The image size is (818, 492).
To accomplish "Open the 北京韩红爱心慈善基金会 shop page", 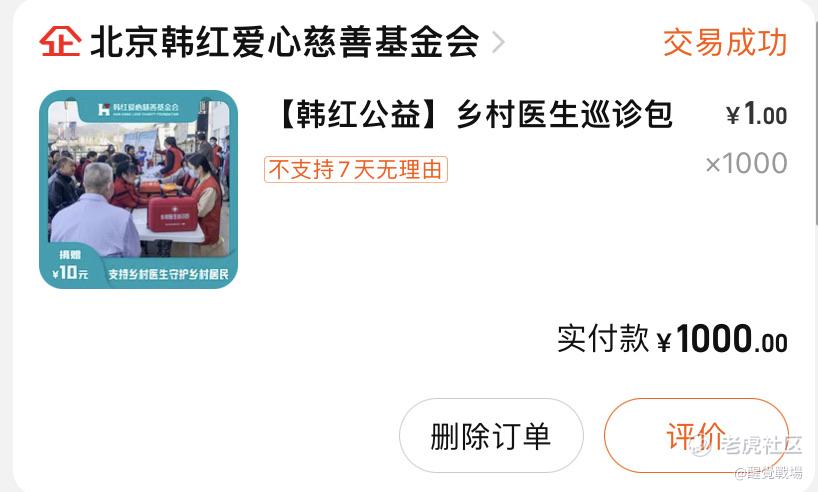I will [x=284, y=42].
